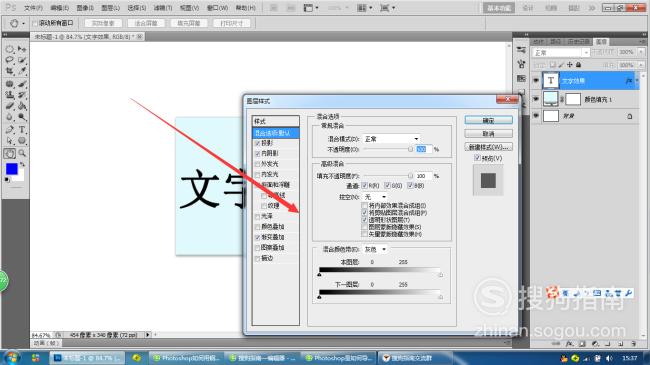The height and width of the screenshot is (365, 650).
Task: Select the Type tool
Action: point(22,130)
